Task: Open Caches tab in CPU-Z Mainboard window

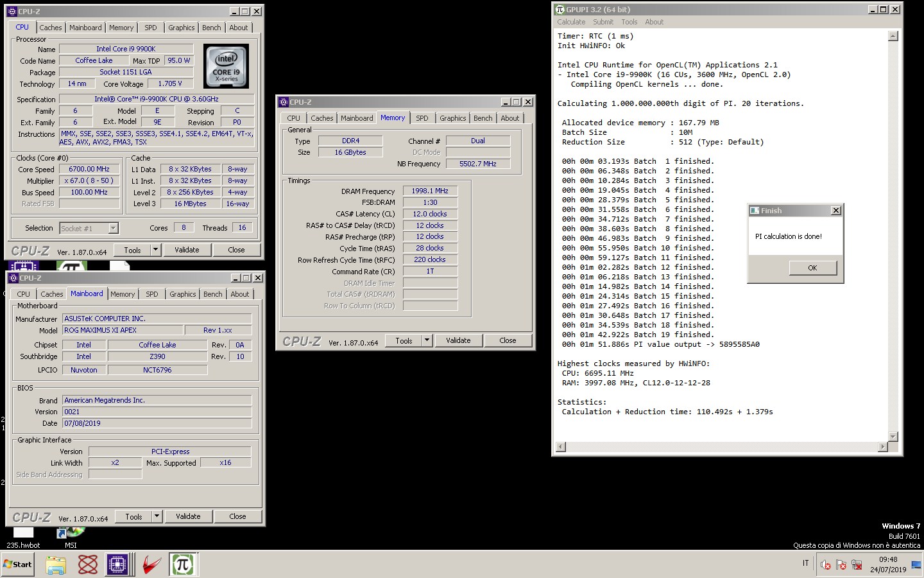Action: tap(52, 294)
